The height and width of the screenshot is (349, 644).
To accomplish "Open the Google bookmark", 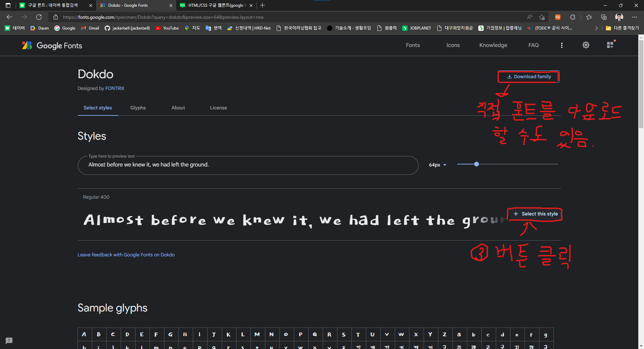I will (x=65, y=28).
